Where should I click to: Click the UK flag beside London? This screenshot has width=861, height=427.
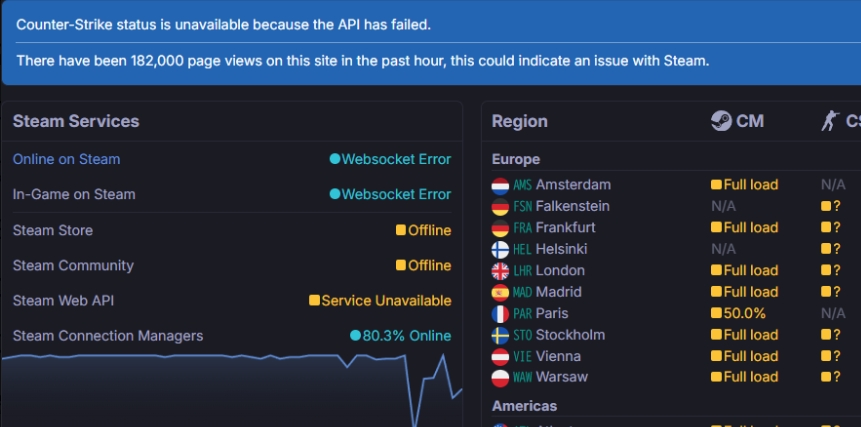(x=501, y=271)
